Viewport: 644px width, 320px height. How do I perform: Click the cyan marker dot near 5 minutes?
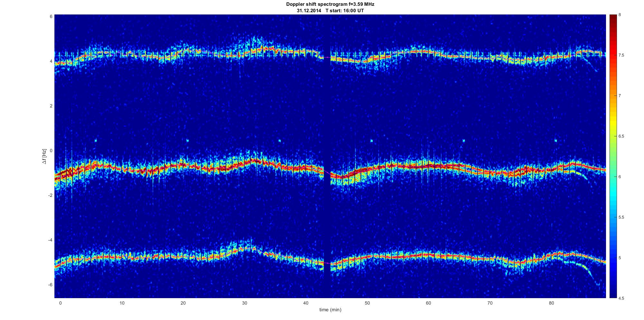(x=96, y=140)
